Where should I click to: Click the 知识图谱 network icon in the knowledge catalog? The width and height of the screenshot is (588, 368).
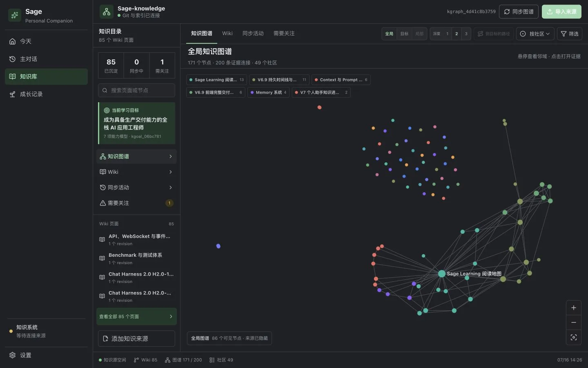point(103,156)
